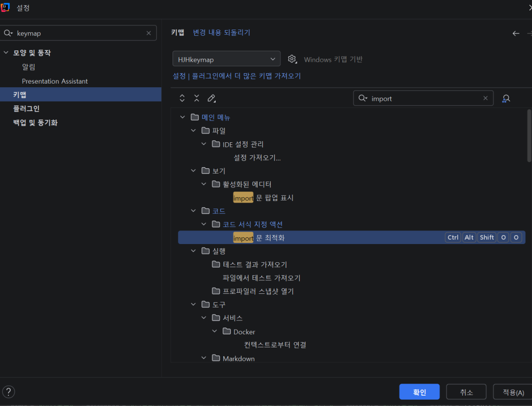
Task: Click the pencil edit shortcut icon
Action: pos(211,98)
